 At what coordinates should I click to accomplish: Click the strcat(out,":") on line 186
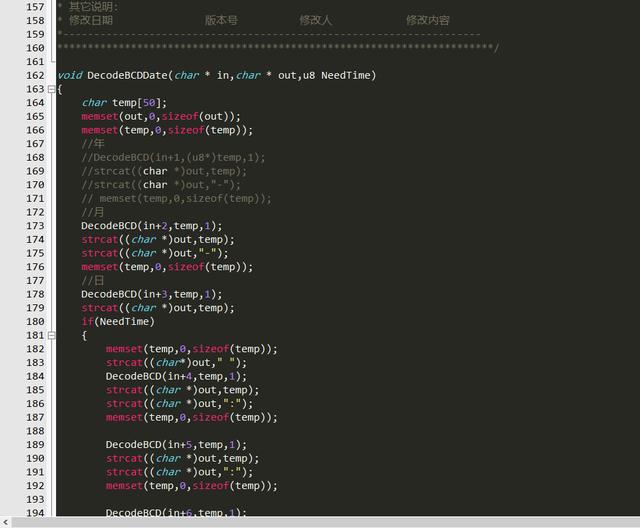tap(180, 404)
